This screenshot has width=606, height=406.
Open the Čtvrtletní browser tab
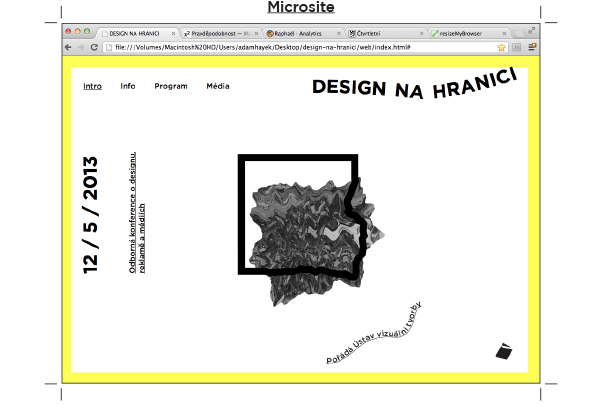pyautogui.click(x=380, y=33)
